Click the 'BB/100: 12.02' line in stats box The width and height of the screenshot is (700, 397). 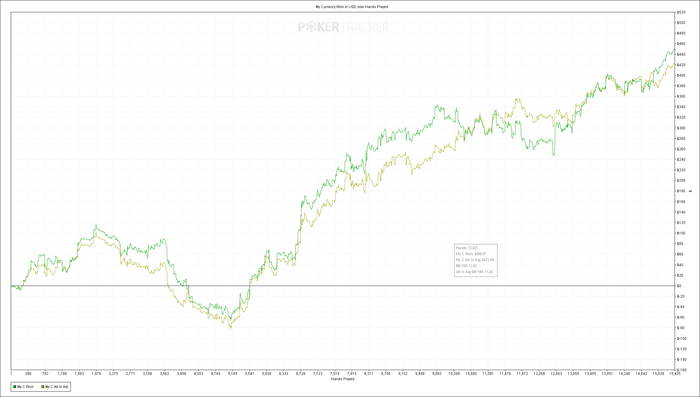(467, 265)
